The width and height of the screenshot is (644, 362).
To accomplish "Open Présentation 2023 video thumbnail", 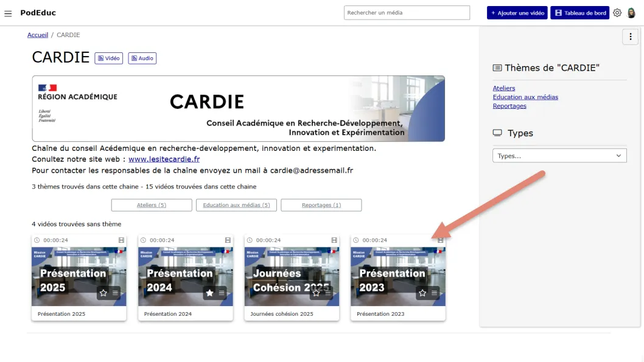I will pyautogui.click(x=398, y=276).
